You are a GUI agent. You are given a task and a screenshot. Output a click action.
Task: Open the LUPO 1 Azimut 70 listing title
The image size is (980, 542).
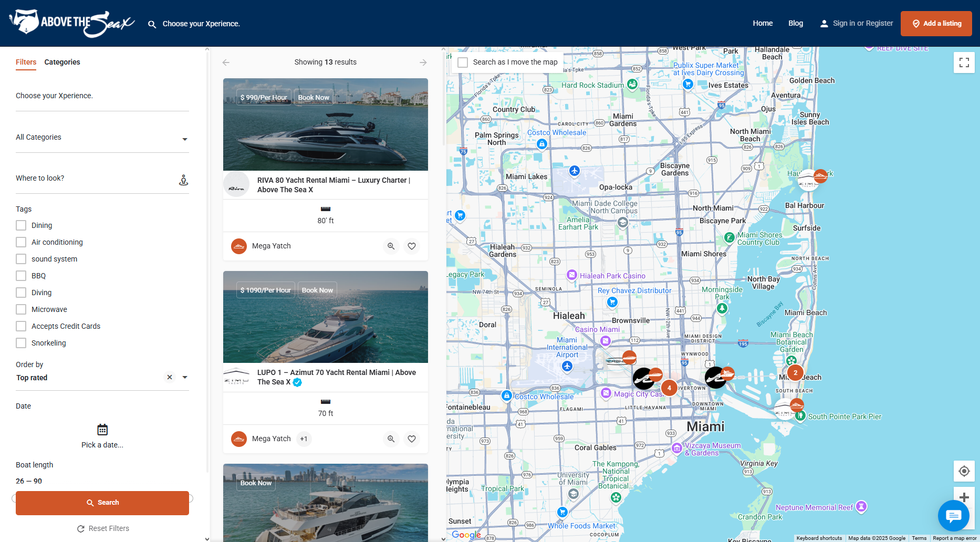337,377
